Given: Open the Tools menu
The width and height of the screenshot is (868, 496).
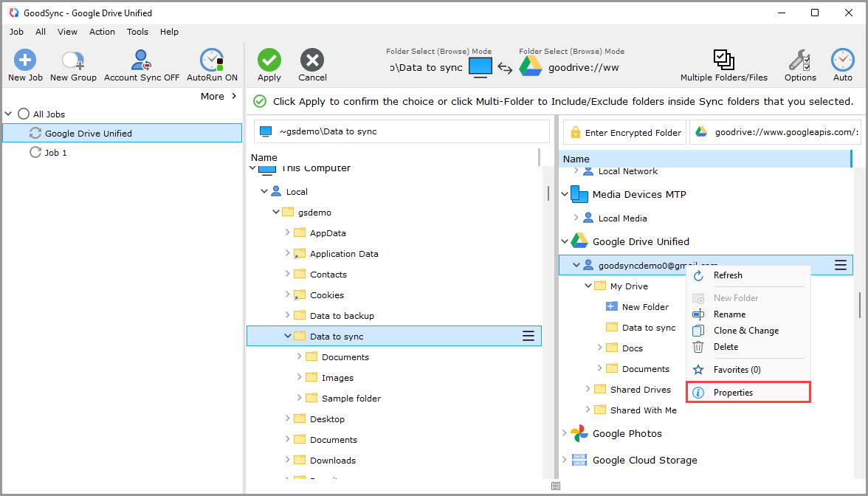Looking at the screenshot, I should pos(137,32).
